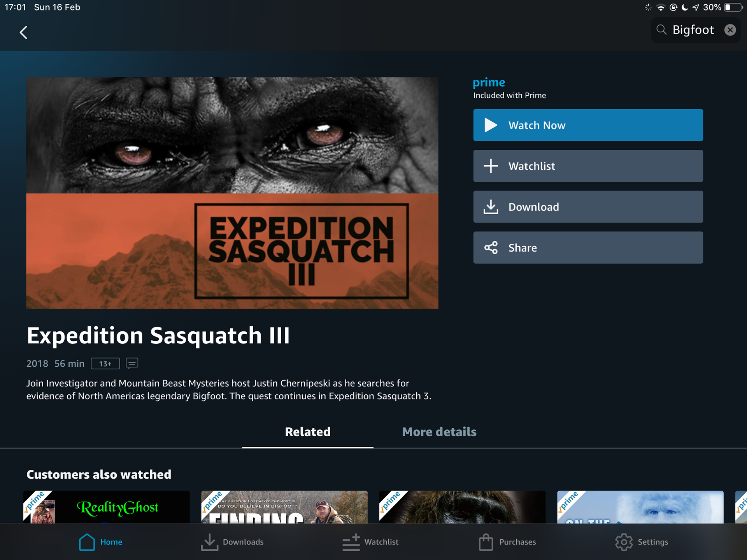Share this title
This screenshot has height=560, width=747.
pos(587,248)
